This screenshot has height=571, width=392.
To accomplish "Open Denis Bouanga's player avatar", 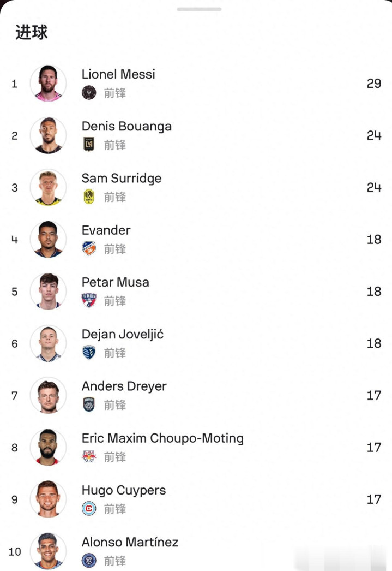I will tap(48, 135).
